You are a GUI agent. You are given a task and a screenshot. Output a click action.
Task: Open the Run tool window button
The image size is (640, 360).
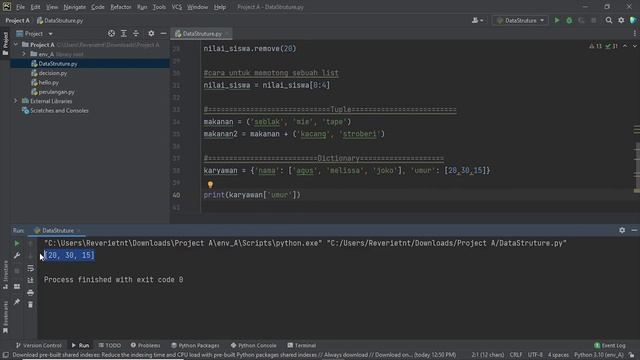coord(80,345)
